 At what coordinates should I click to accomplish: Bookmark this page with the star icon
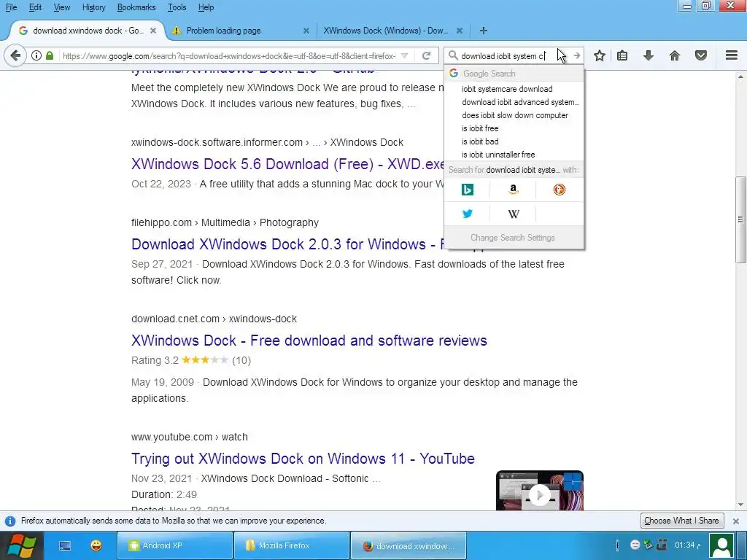click(x=600, y=55)
